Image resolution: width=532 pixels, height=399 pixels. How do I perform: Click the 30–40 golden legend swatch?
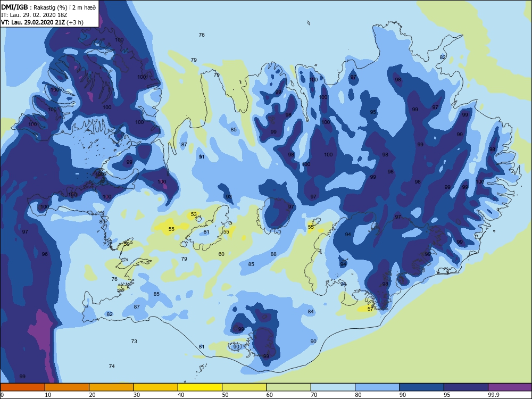click(x=156, y=387)
